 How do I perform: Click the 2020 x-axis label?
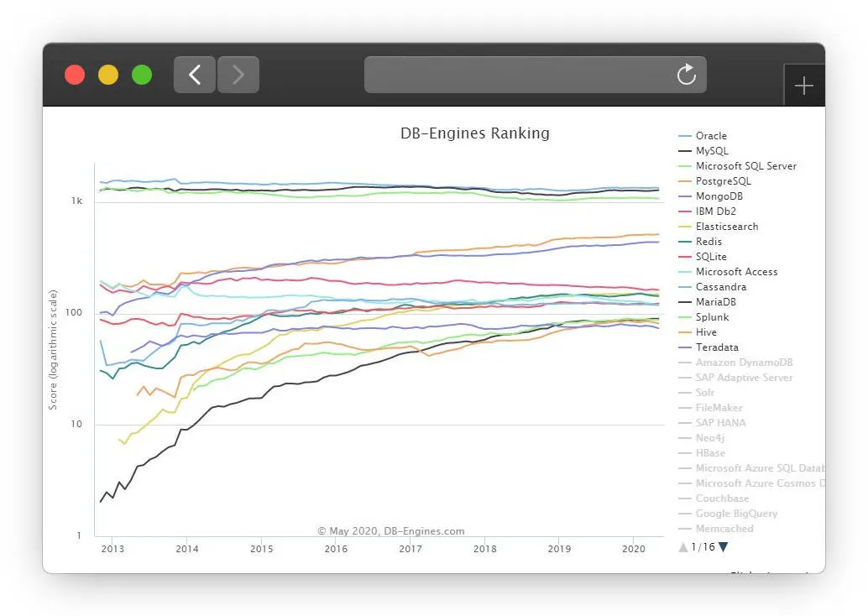[x=634, y=549]
